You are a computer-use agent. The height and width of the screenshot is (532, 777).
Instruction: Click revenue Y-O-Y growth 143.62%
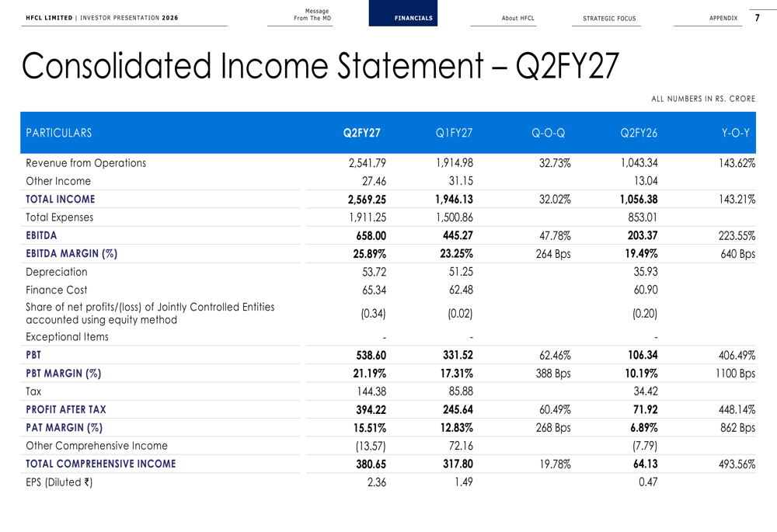[x=737, y=163]
